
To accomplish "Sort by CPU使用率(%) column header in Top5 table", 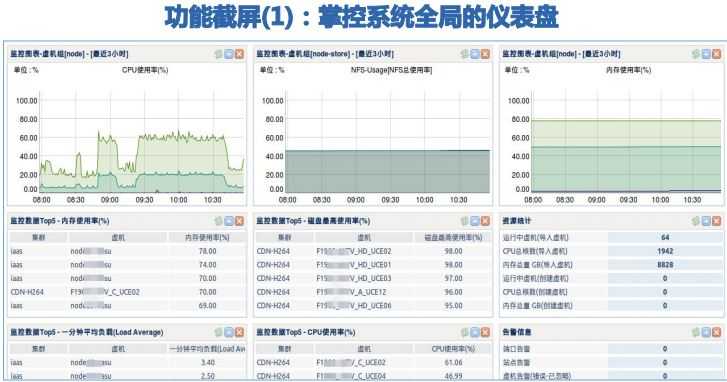I will coord(453,349).
